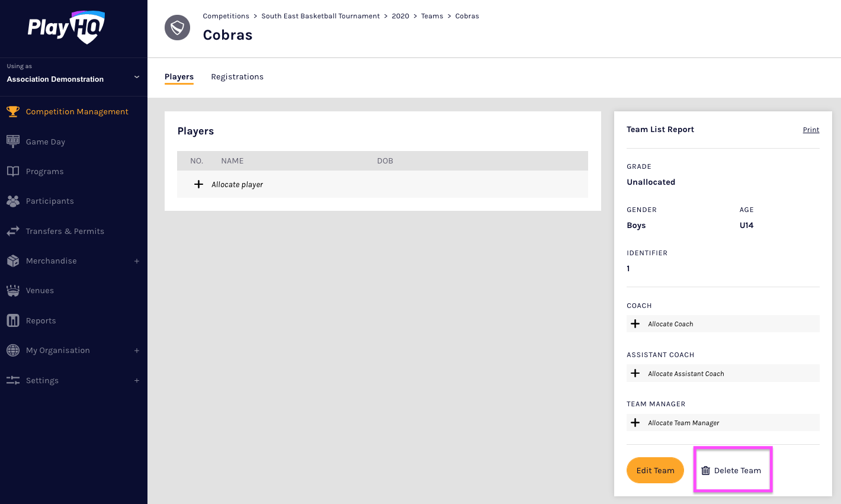Click the Print link
The height and width of the screenshot is (504, 841).
pos(811,130)
